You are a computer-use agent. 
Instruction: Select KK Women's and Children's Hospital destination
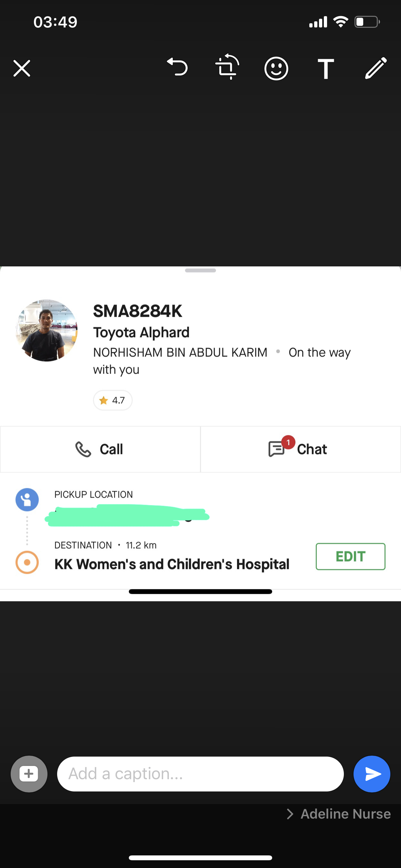tap(172, 564)
